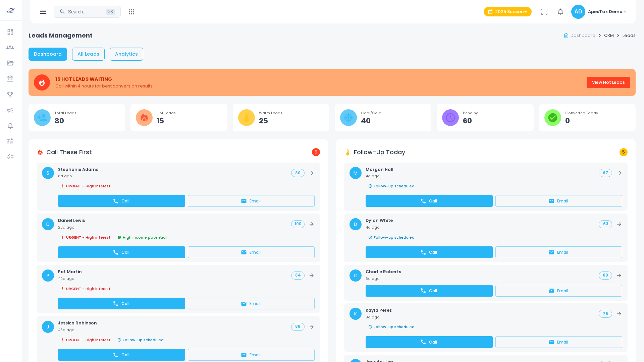The image size is (644, 362).
Task: Open the trophy achievements icon in sidebar
Action: point(10,95)
